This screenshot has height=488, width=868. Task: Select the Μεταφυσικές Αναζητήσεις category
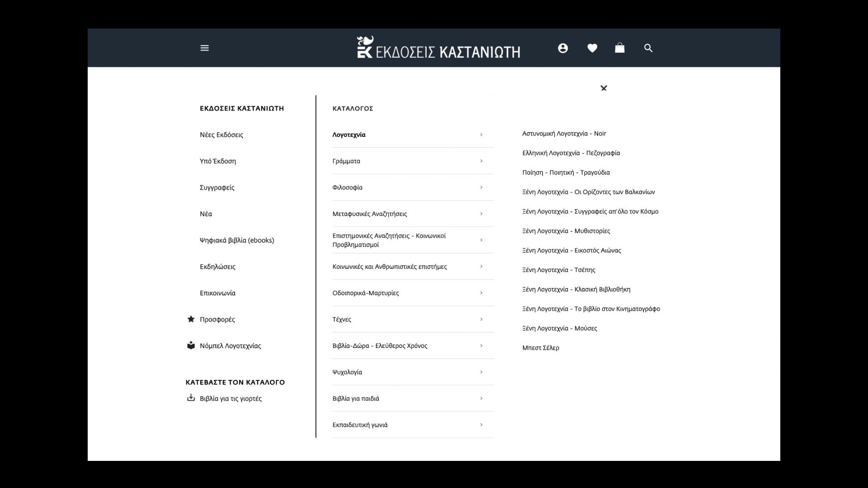pos(370,214)
